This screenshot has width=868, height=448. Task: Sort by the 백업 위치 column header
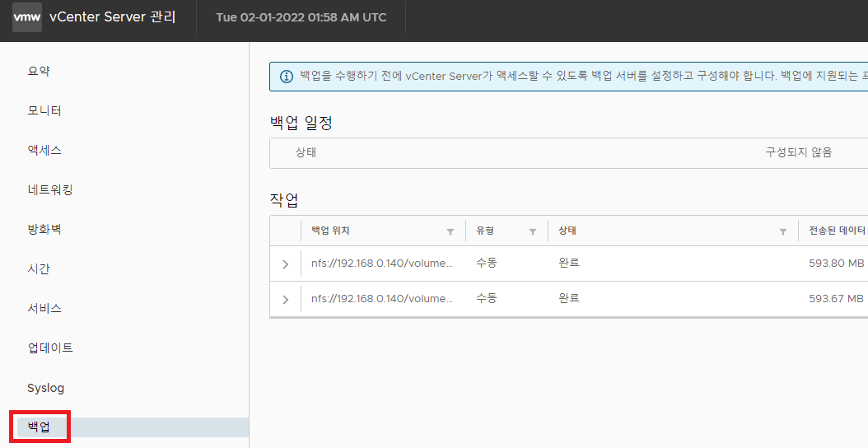(x=330, y=231)
